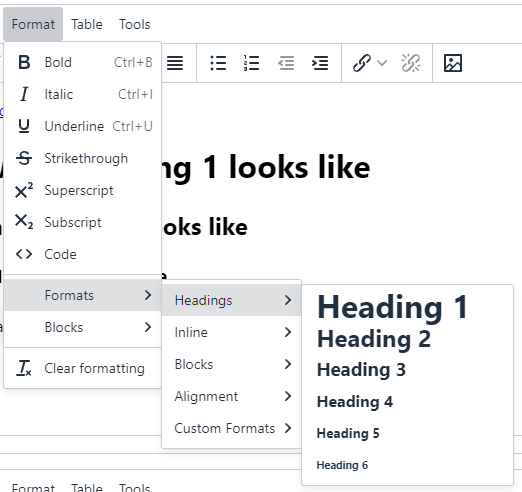The width and height of the screenshot is (522, 492).
Task: Expand the Headings submenu
Action: [232, 300]
